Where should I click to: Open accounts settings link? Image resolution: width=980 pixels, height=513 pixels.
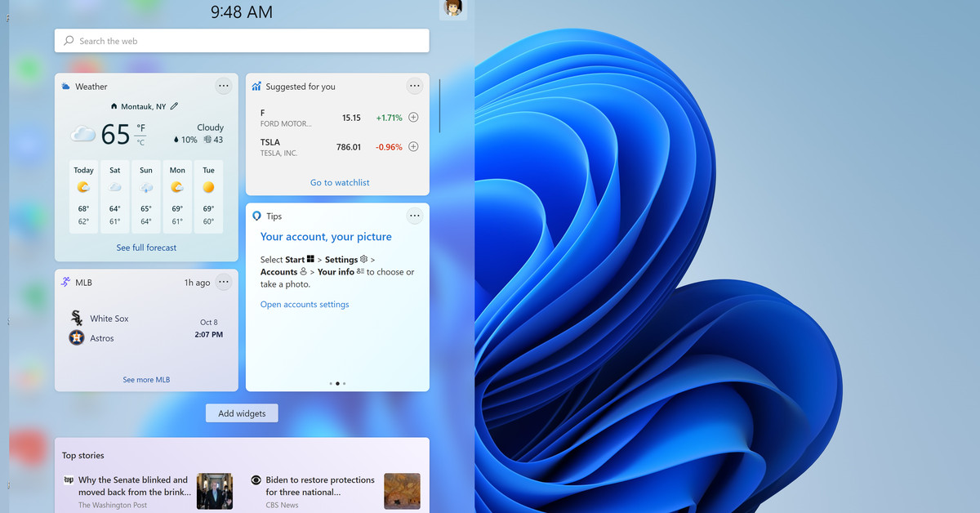pos(305,305)
